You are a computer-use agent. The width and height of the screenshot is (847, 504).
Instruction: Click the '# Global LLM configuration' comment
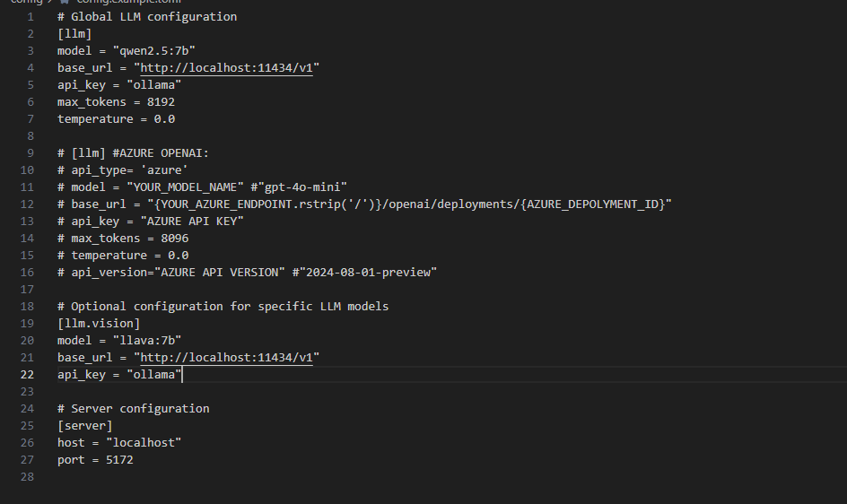(x=147, y=17)
